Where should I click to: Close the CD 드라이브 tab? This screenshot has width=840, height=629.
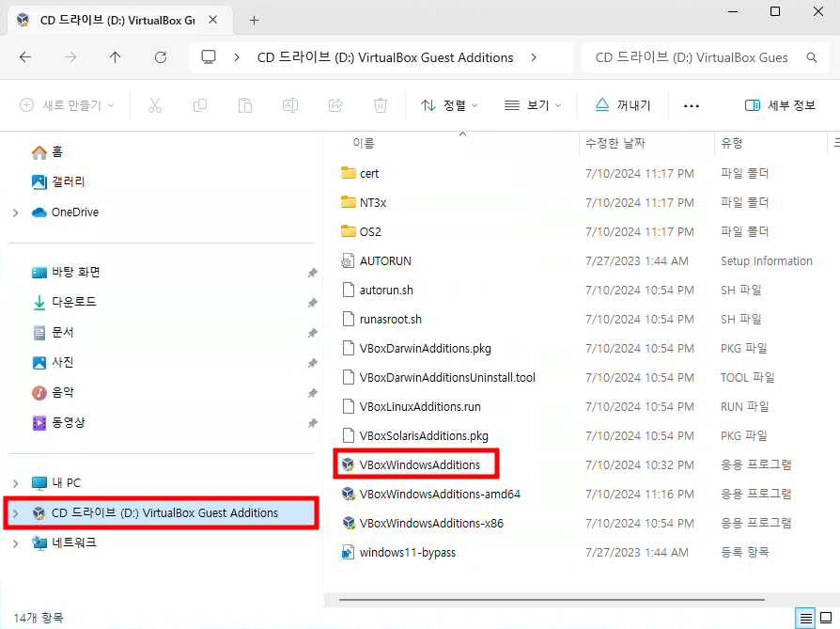pos(212,20)
